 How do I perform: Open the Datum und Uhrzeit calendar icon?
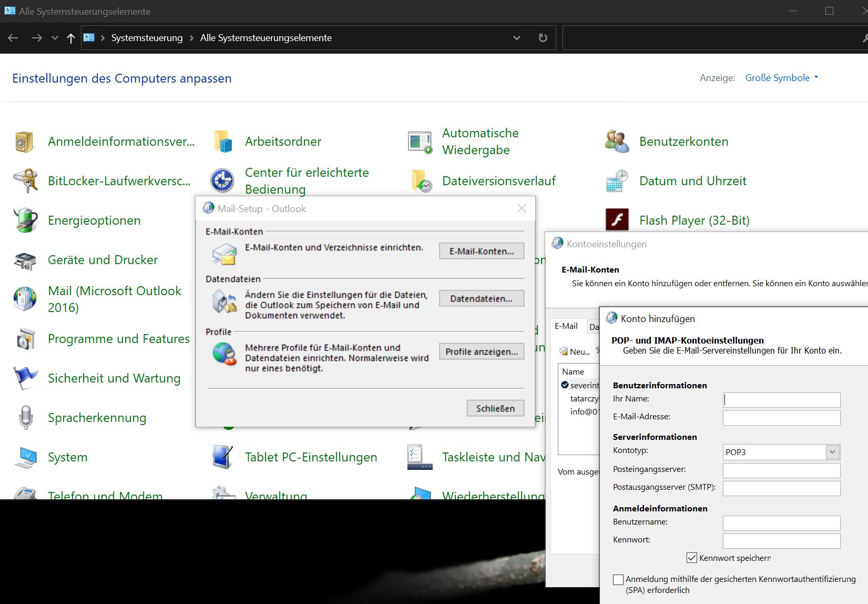617,181
